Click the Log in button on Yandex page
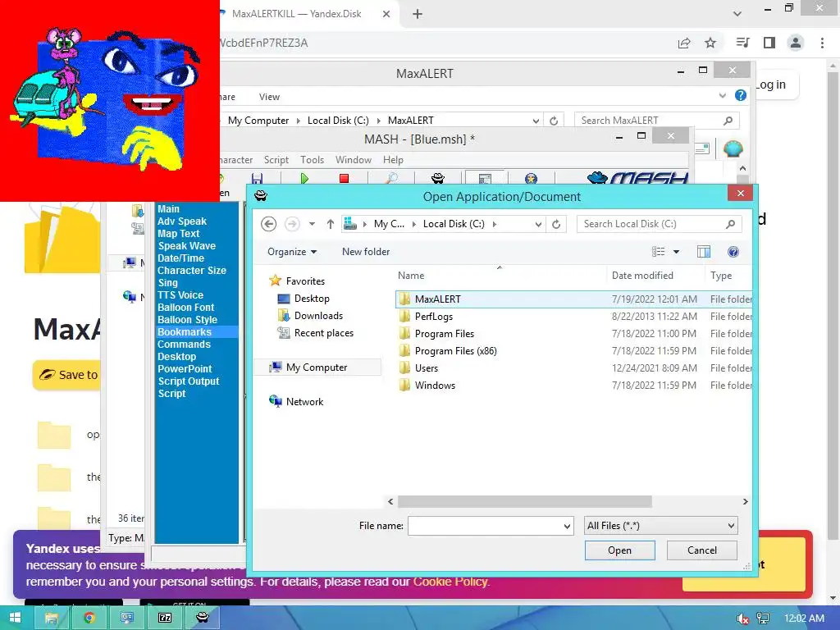 771,84
